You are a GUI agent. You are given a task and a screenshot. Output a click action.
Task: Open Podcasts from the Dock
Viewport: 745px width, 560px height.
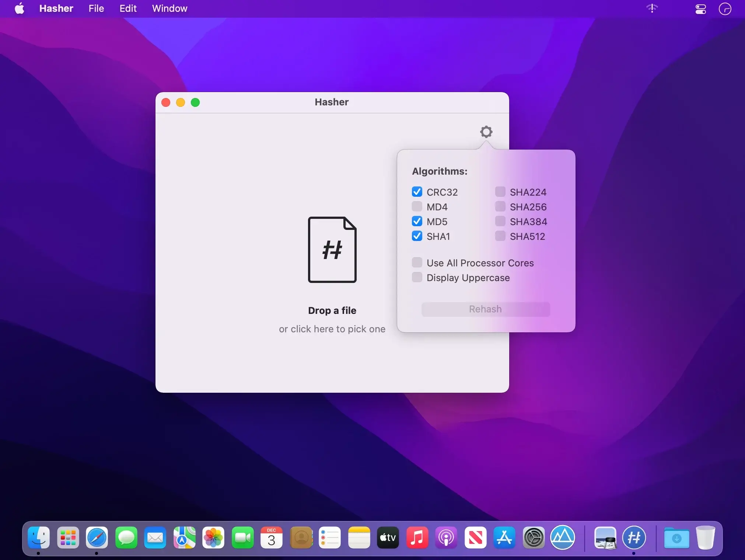pyautogui.click(x=446, y=538)
